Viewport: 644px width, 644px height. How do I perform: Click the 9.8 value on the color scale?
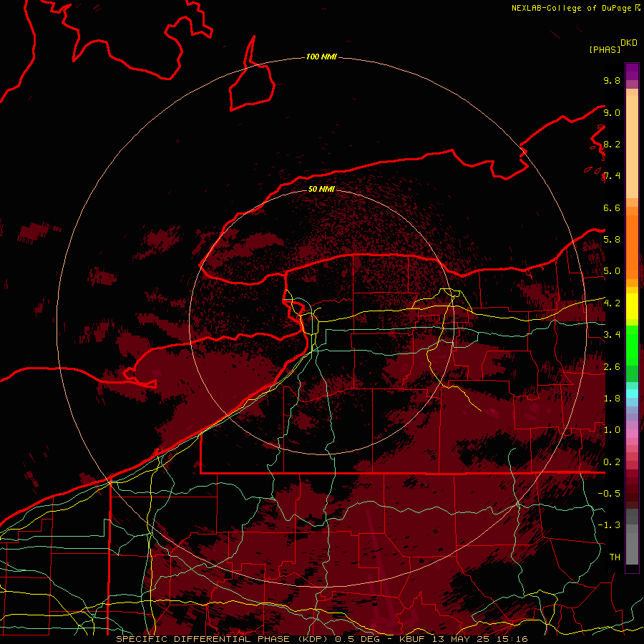(612, 80)
